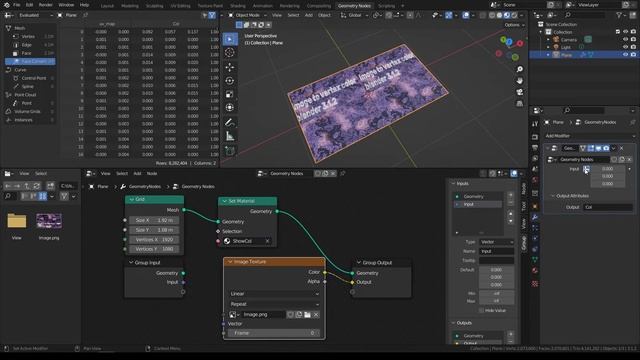Click the viewport pan hand icon
The image size is (640, 360).
519,81
